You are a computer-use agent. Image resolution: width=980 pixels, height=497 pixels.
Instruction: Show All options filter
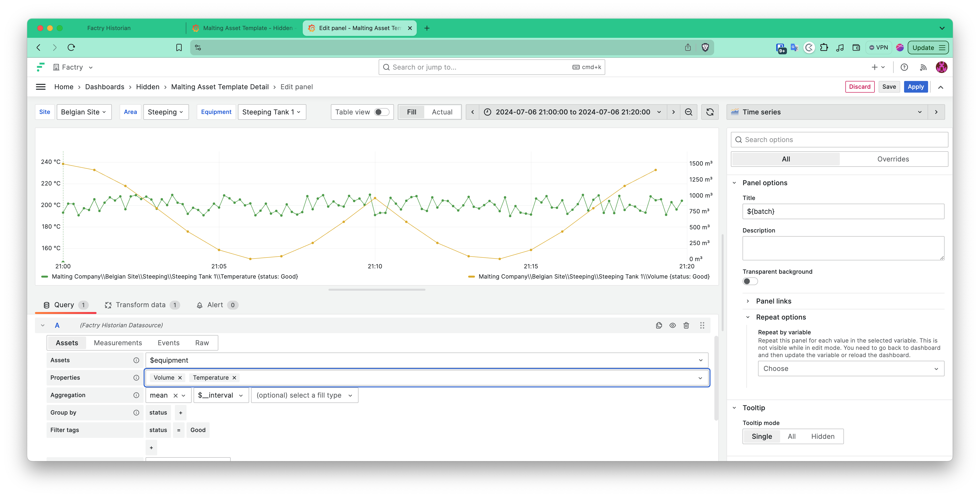(x=786, y=159)
